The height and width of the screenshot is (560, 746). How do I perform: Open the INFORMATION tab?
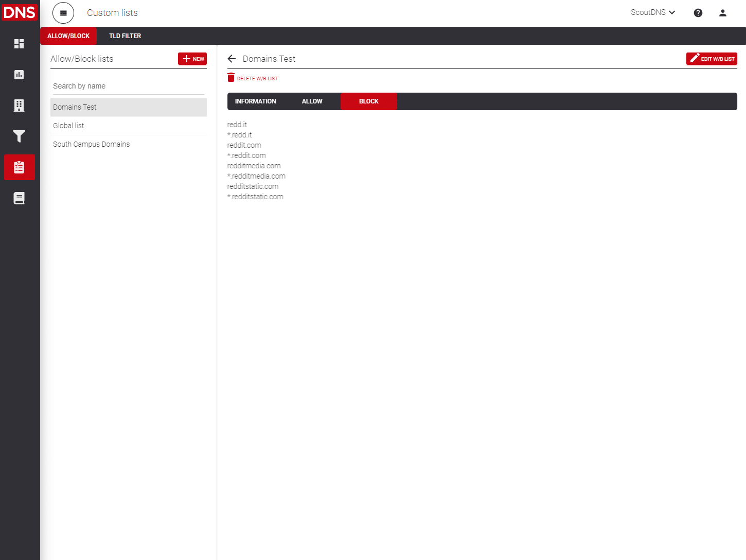(256, 101)
